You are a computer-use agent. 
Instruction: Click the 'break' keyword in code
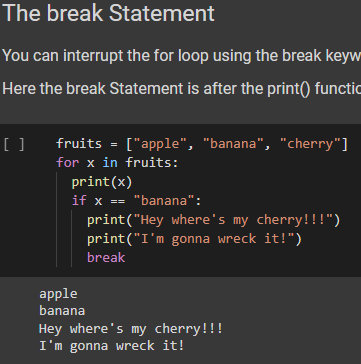click(x=106, y=258)
